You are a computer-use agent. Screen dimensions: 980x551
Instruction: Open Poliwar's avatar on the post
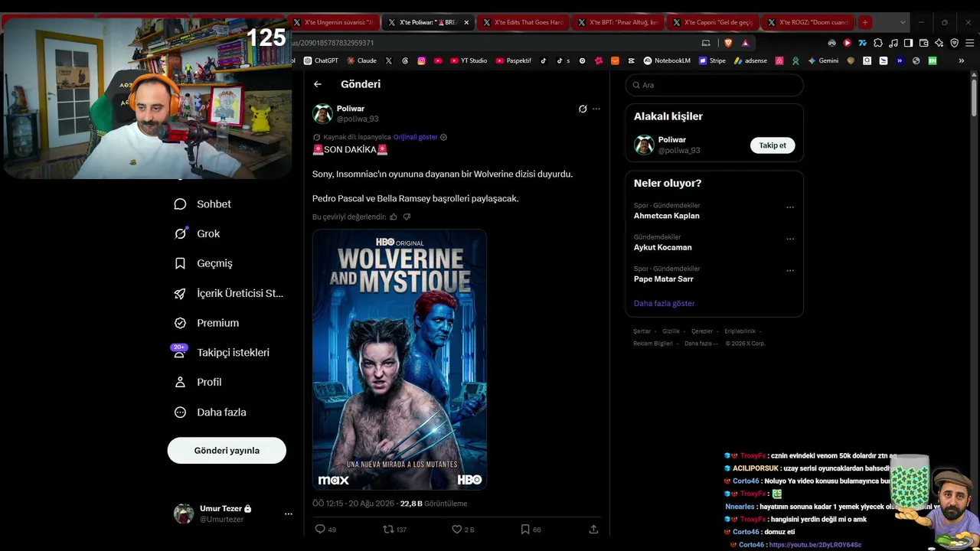(x=322, y=113)
